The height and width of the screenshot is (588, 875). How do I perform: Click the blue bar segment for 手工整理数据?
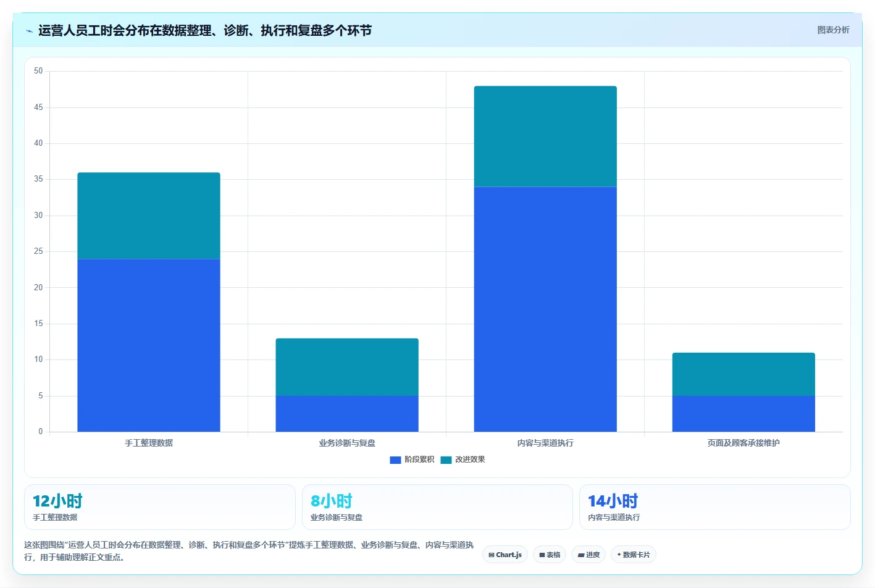point(149,345)
